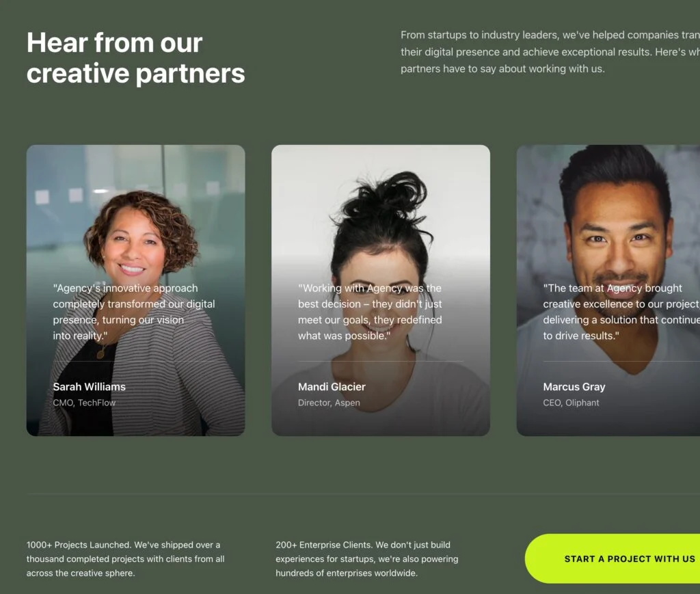Click CMO, TechFlow caption
Image resolution: width=700 pixels, height=594 pixels.
(x=84, y=403)
